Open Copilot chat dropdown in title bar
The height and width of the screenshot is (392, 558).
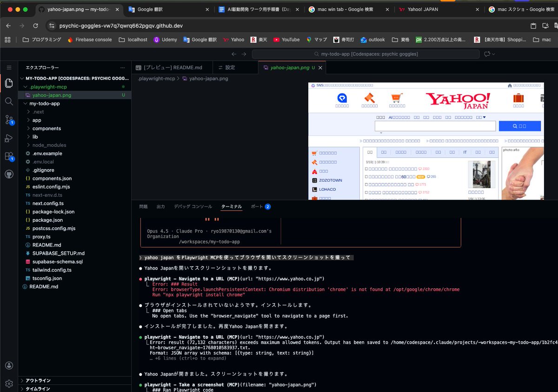493,54
